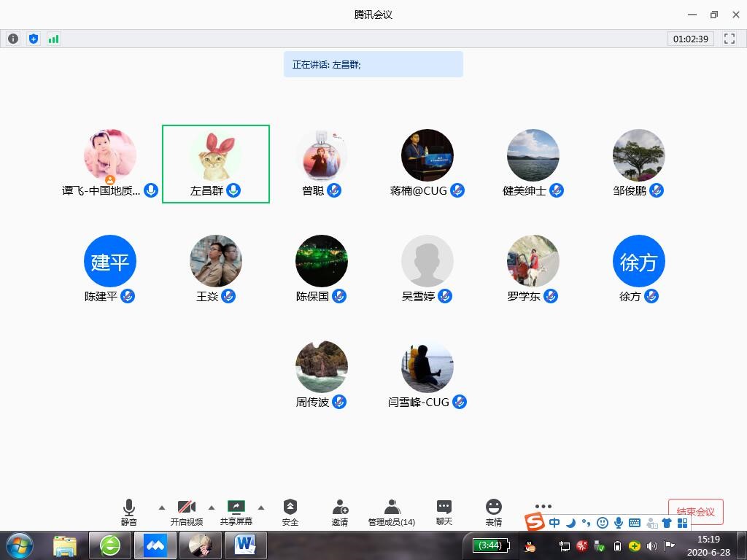
Task: Click the blue security shield icon
Action: [34, 39]
